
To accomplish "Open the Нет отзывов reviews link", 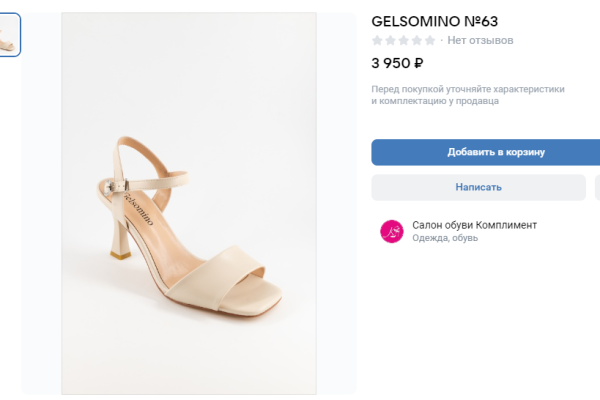I will pyautogui.click(x=480, y=41).
